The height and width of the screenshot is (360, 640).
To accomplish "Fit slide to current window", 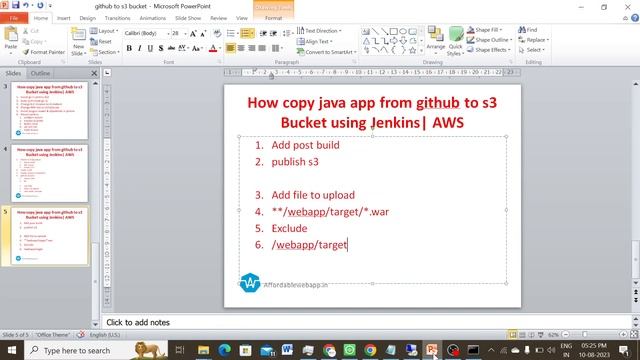I will pyautogui.click(x=634, y=335).
